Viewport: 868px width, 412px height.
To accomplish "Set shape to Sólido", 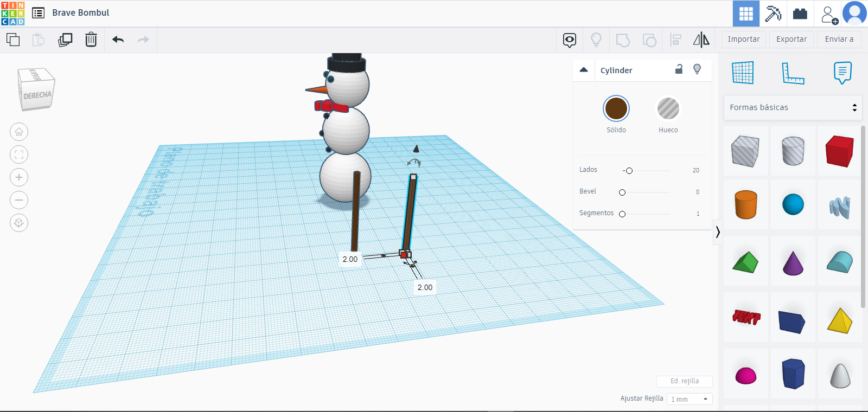I will [x=616, y=108].
